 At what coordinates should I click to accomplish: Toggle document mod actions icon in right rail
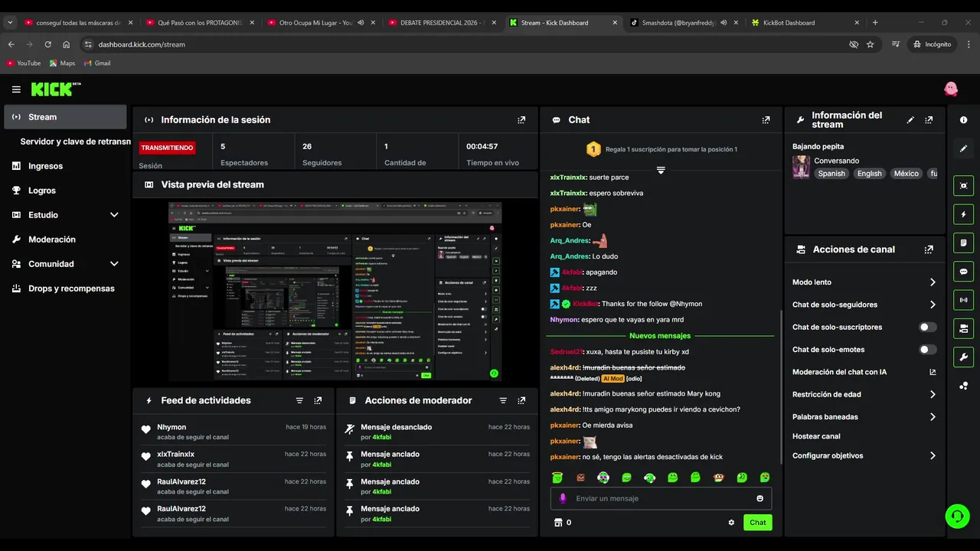(x=963, y=243)
